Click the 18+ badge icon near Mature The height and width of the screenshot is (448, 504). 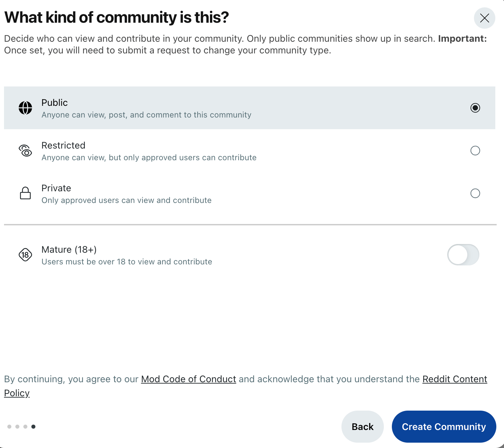[25, 255]
